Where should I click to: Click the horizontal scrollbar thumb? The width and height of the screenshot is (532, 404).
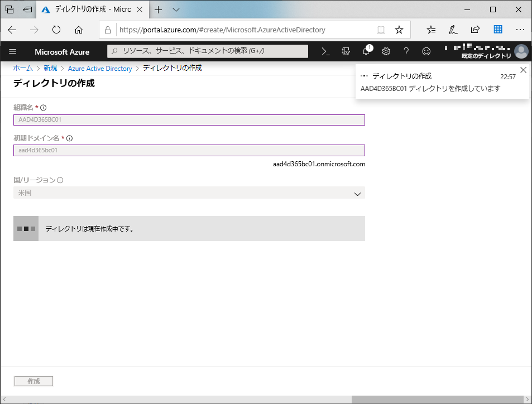(x=437, y=399)
